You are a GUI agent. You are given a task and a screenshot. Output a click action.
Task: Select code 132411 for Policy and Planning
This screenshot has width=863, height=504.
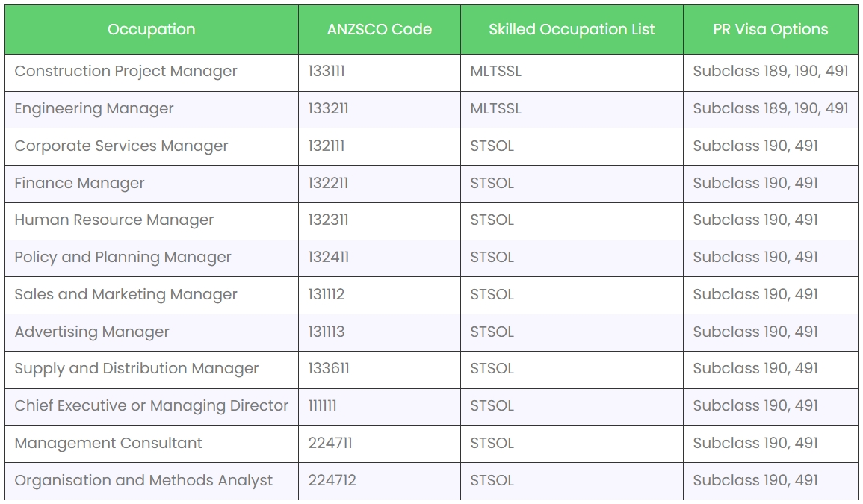tap(329, 257)
